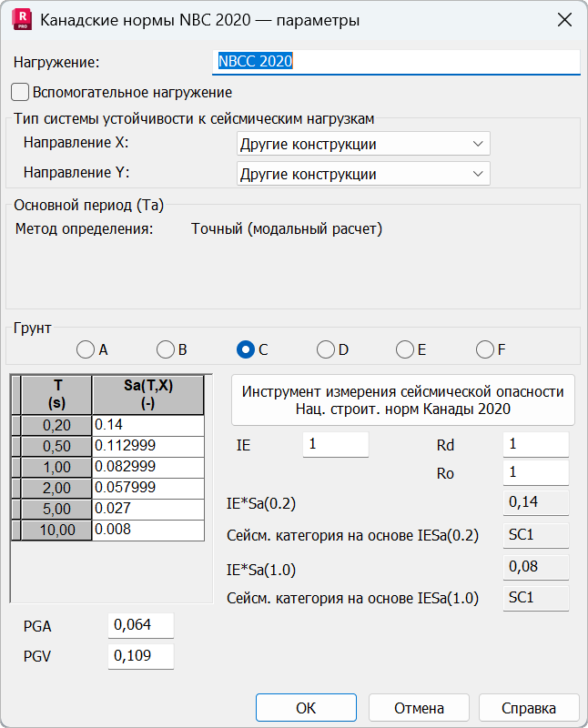
Task: Click the Sa cell with value 0.057999
Action: (148, 488)
